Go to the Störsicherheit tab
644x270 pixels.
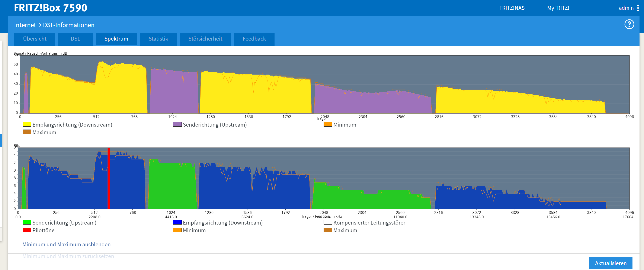pos(205,39)
